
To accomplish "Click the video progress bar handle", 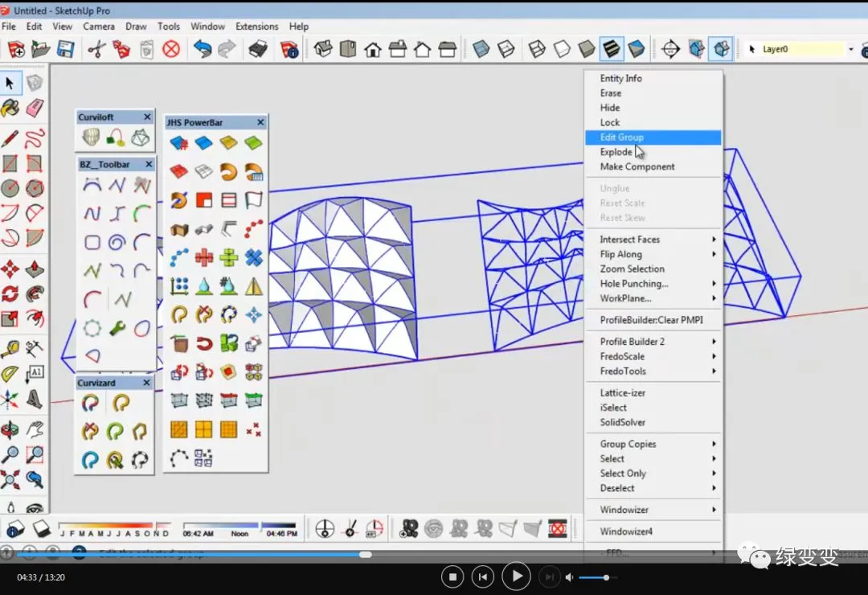I will [366, 554].
